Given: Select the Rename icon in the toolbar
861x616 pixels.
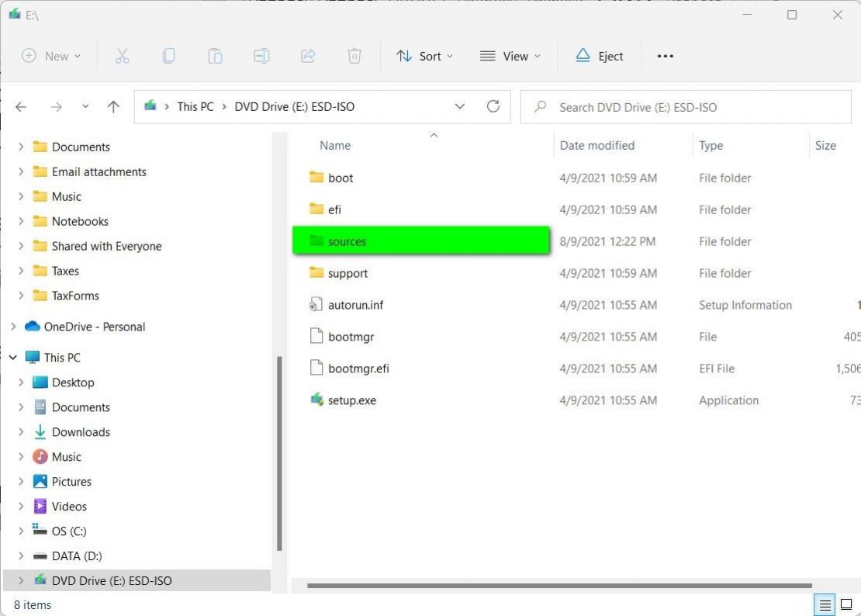Looking at the screenshot, I should [261, 55].
